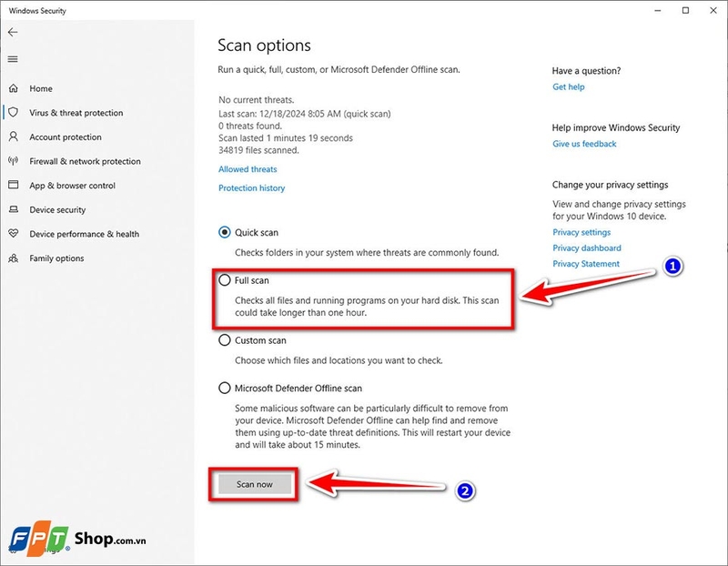Select the Full scan radio button

[225, 280]
